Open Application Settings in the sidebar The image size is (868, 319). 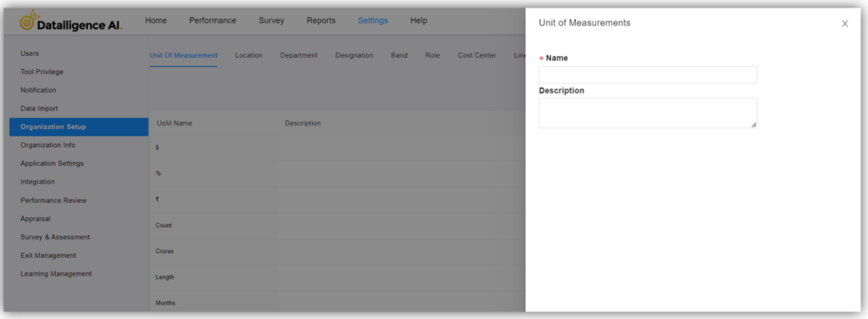[79, 164]
